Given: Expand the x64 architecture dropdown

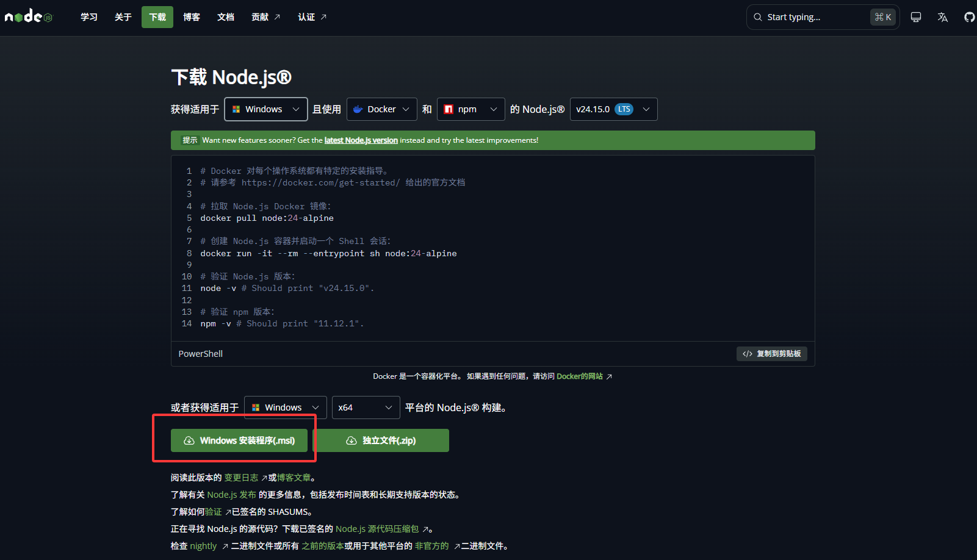Looking at the screenshot, I should pyautogui.click(x=366, y=407).
